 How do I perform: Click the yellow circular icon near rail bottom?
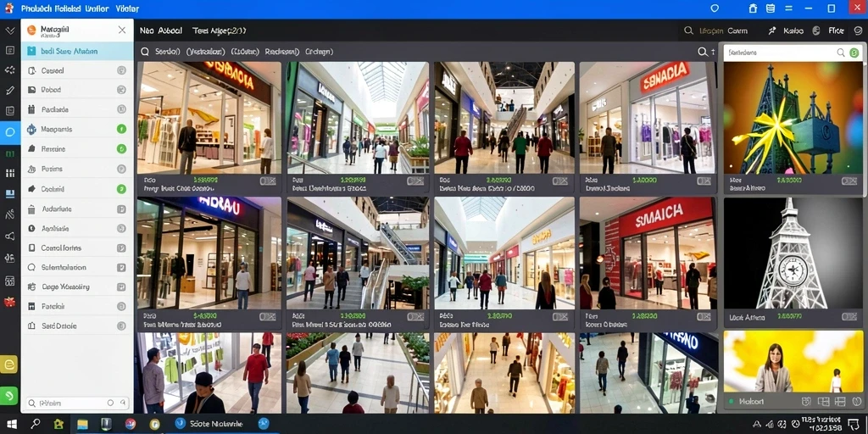9,364
